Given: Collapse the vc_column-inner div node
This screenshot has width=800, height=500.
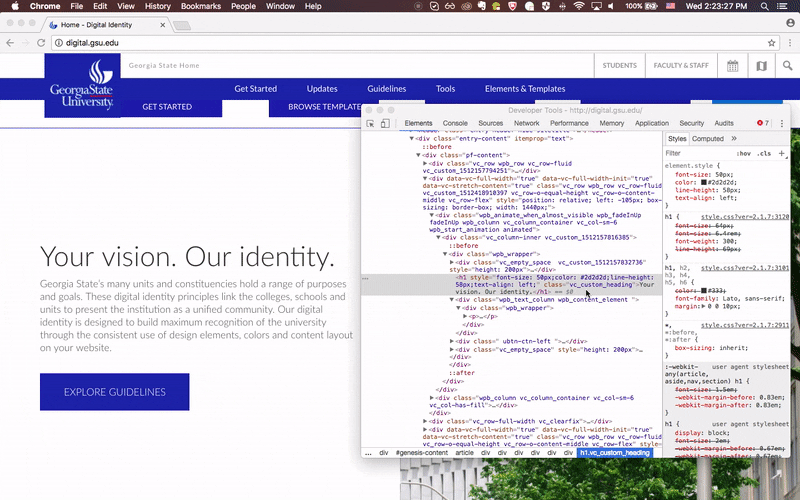Looking at the screenshot, I should pos(438,237).
